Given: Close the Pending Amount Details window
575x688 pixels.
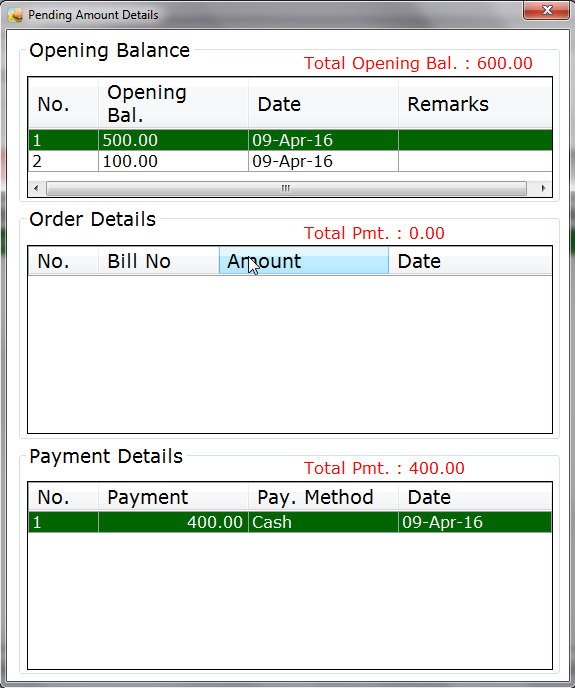Looking at the screenshot, I should coord(546,10).
